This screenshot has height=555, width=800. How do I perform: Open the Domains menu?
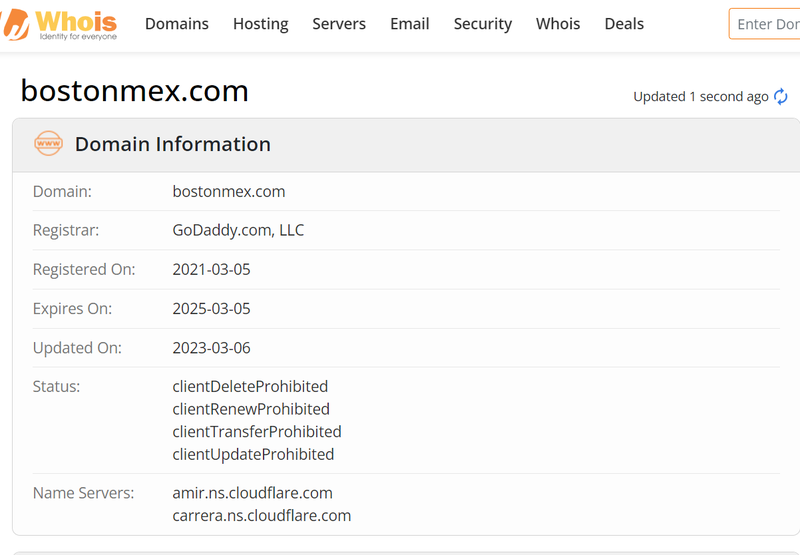177,24
